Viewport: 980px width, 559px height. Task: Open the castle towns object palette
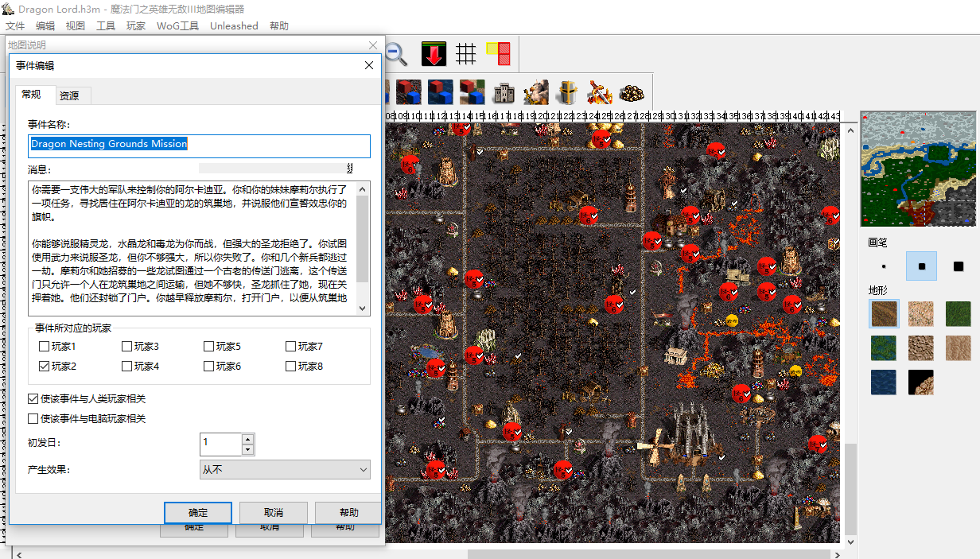[504, 92]
